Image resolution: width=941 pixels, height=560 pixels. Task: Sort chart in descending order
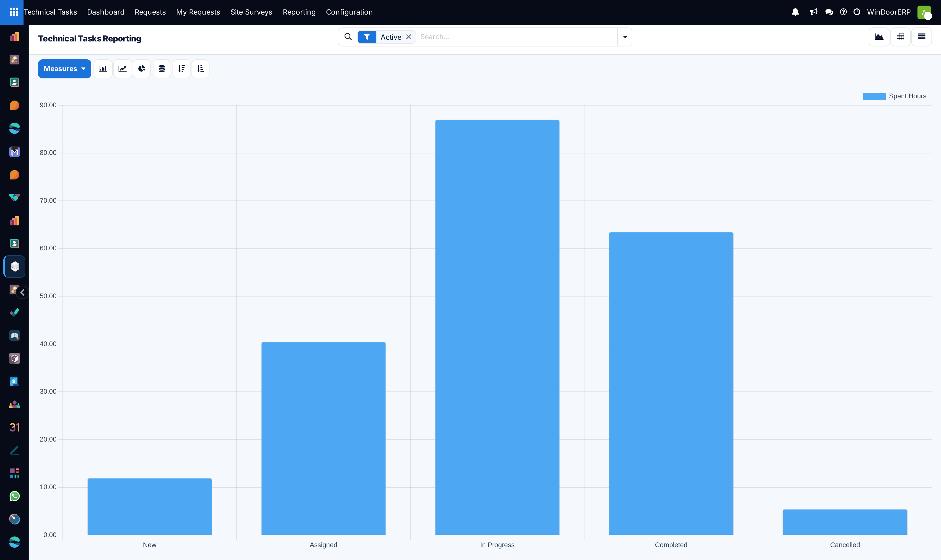[x=181, y=69]
